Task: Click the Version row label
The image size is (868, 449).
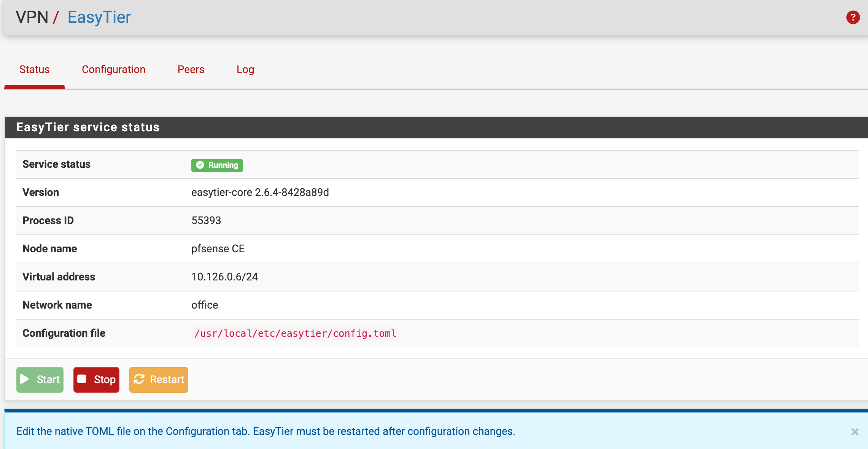Action: (41, 193)
